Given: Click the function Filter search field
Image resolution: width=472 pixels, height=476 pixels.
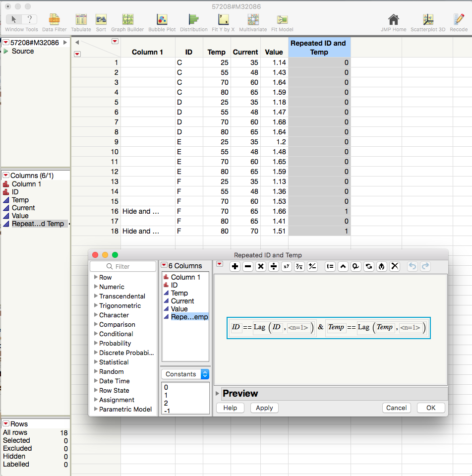Looking at the screenshot, I should (123, 267).
